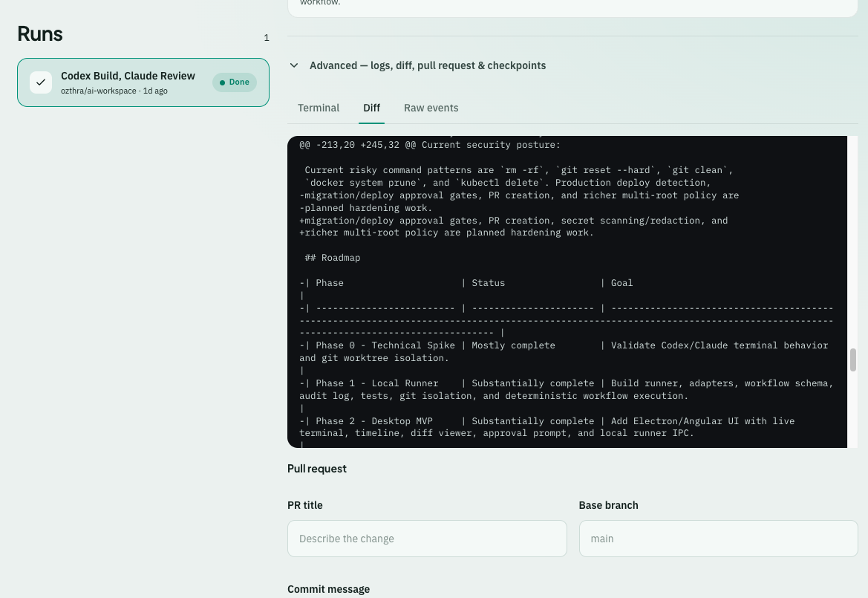Click the PR title input field
The height and width of the screenshot is (598, 868).
pos(427,538)
